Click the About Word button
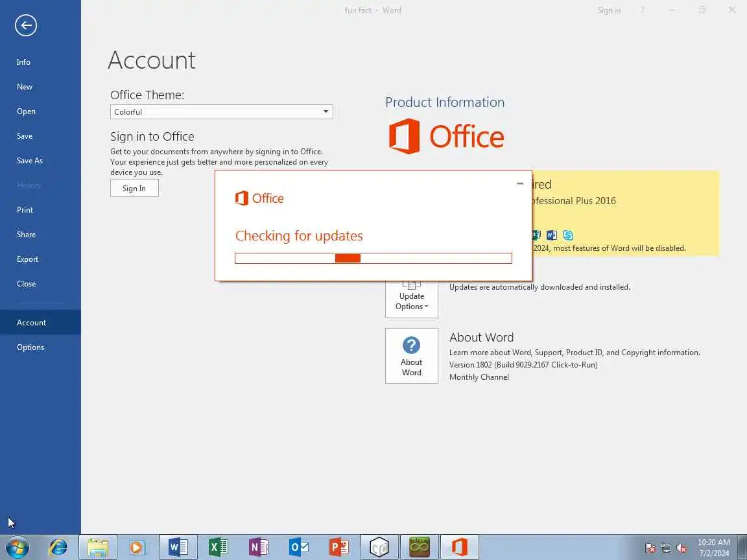747x560 pixels. pos(412,356)
